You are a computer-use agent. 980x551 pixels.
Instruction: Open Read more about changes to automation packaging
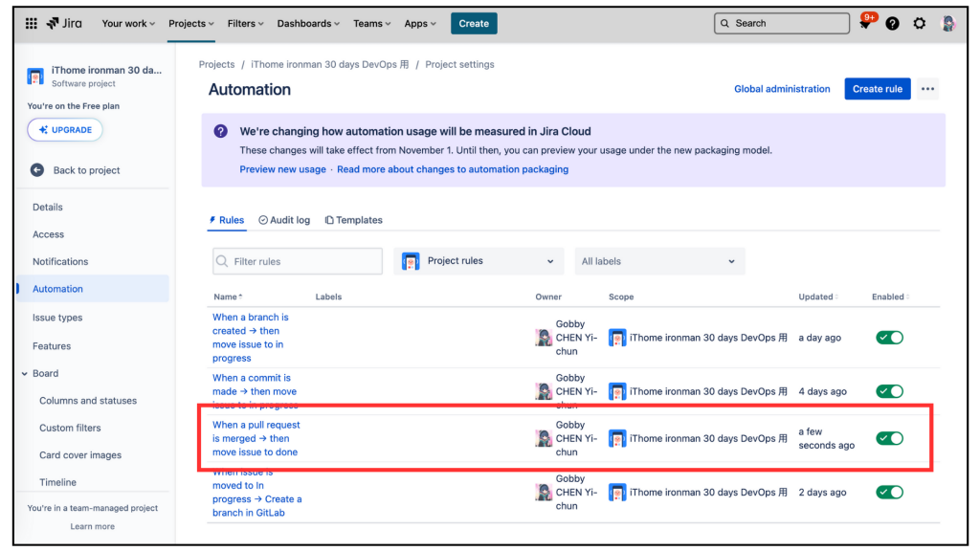click(453, 169)
